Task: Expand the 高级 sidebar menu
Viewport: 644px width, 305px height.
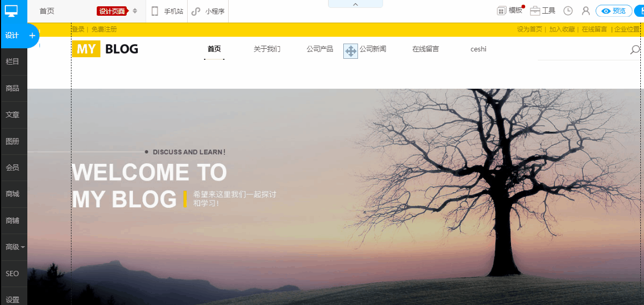Action: (14, 247)
